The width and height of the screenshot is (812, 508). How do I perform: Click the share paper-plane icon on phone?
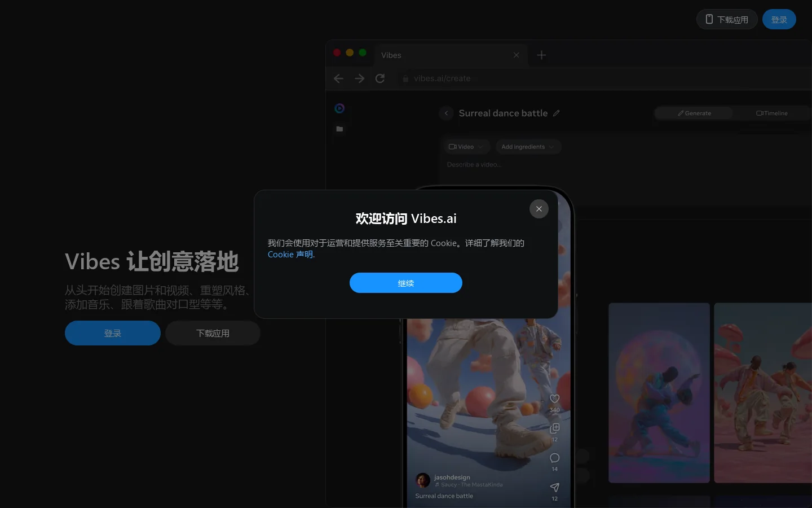coord(555,487)
